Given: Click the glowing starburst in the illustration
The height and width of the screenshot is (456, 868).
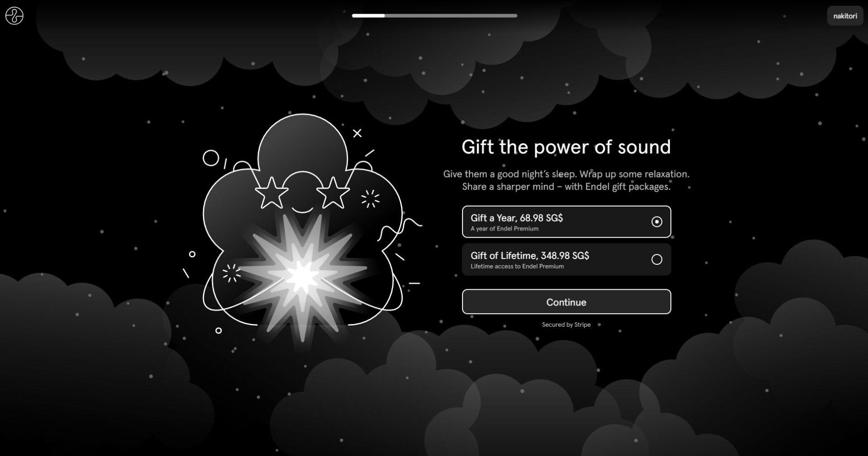Looking at the screenshot, I should pyautogui.click(x=302, y=277).
